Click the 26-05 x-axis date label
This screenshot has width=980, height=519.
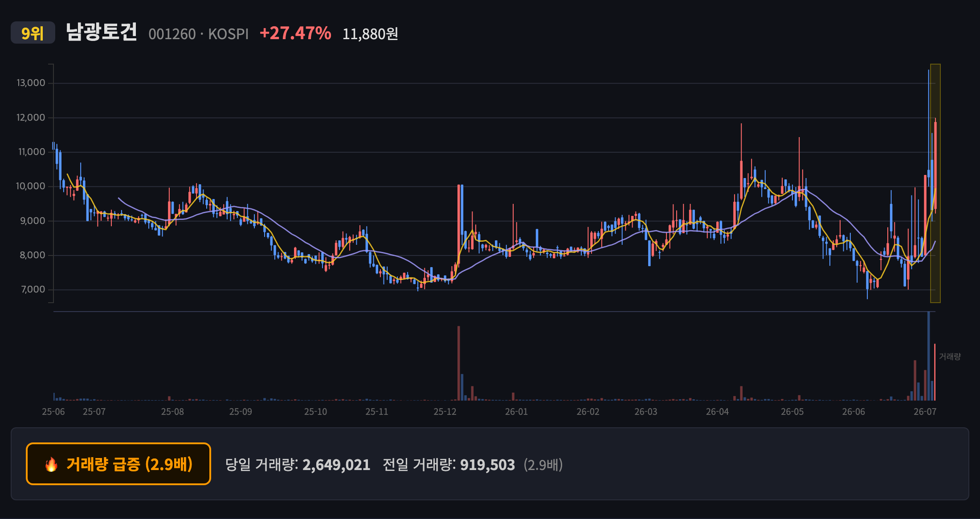coord(792,412)
